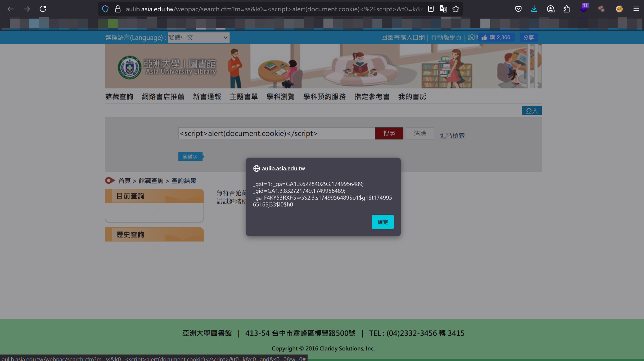Click the 分享 share button
The image size is (644, 361).
pos(529,37)
